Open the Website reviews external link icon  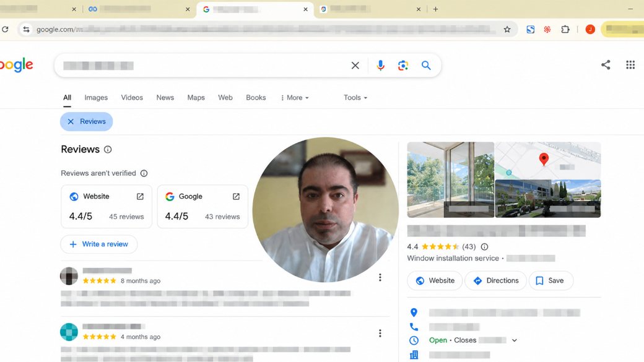point(140,197)
